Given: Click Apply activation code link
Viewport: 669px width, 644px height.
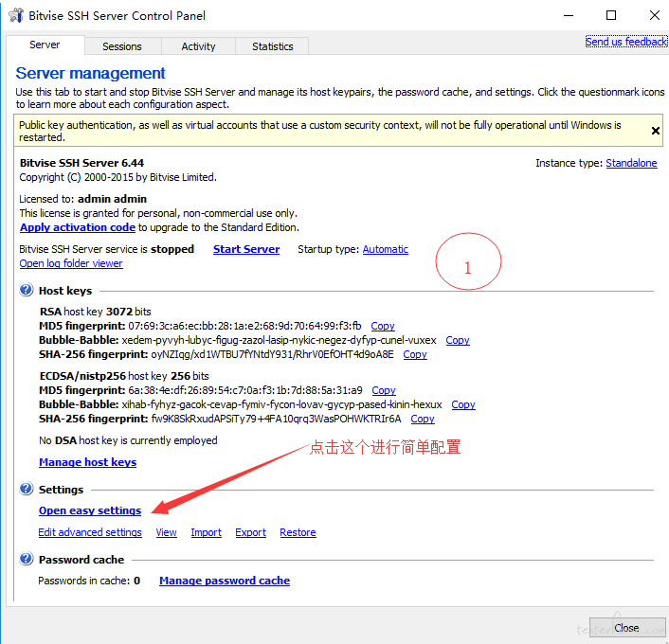Looking at the screenshot, I should click(x=78, y=227).
